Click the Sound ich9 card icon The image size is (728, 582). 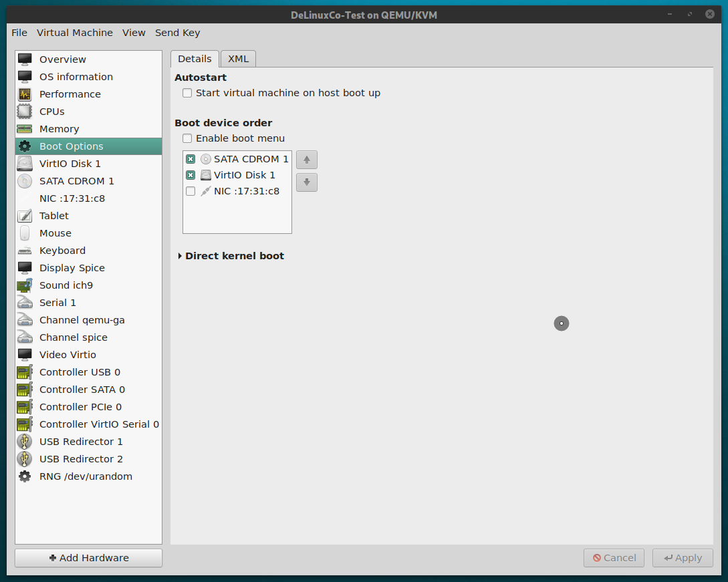pos(25,285)
